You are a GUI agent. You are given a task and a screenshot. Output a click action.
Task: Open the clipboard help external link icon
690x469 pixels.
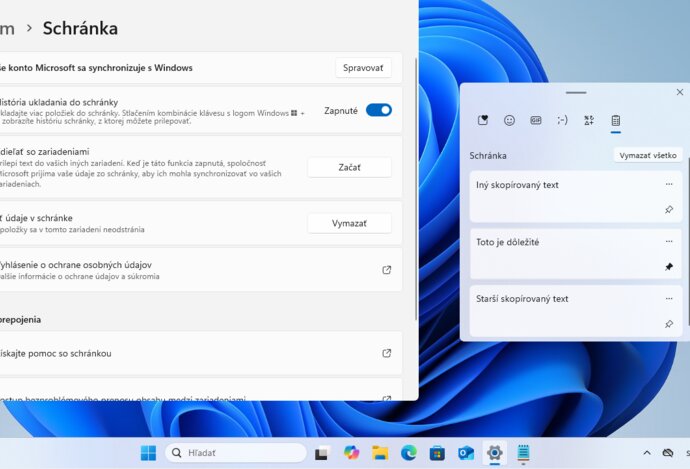coord(386,353)
